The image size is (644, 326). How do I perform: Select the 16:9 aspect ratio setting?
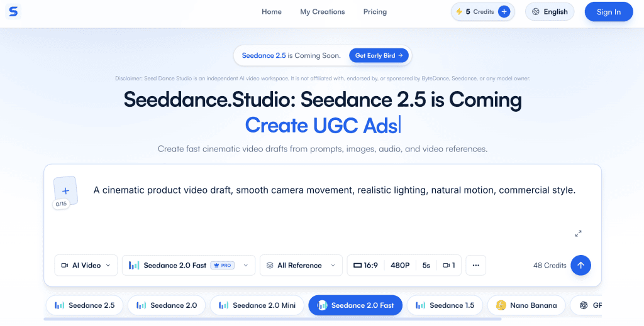coord(365,265)
